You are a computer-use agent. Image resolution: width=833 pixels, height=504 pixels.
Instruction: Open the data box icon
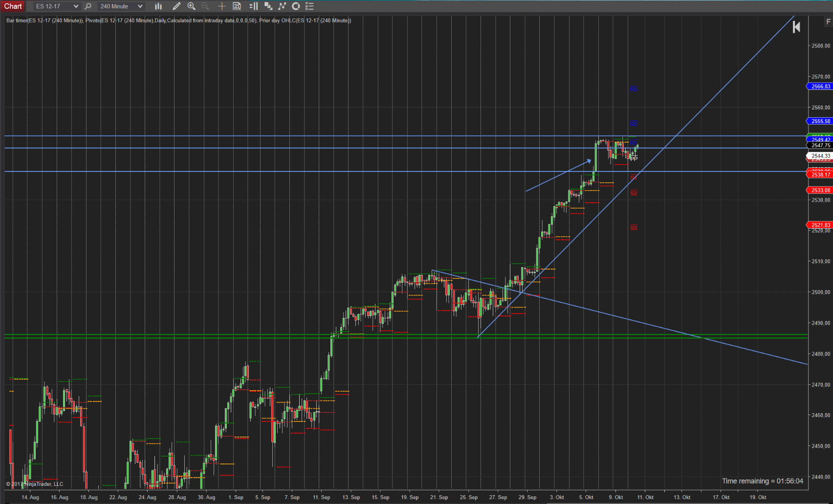[237, 6]
